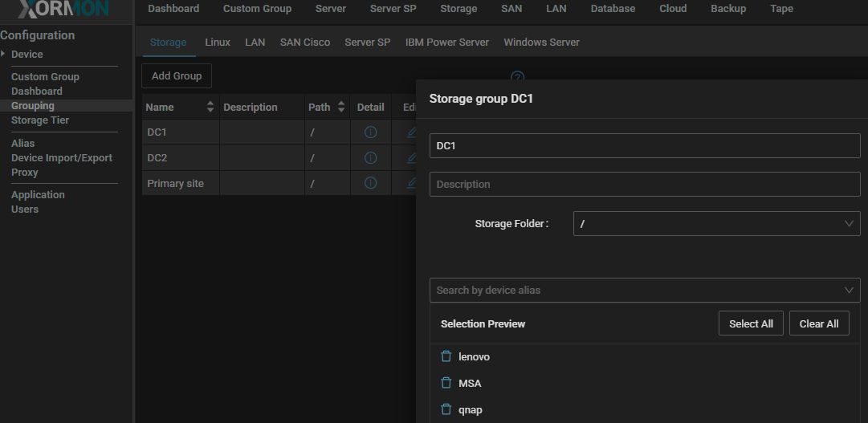This screenshot has height=423, width=868.
Task: Remove lenovo using its trash icon
Action: [x=446, y=356]
